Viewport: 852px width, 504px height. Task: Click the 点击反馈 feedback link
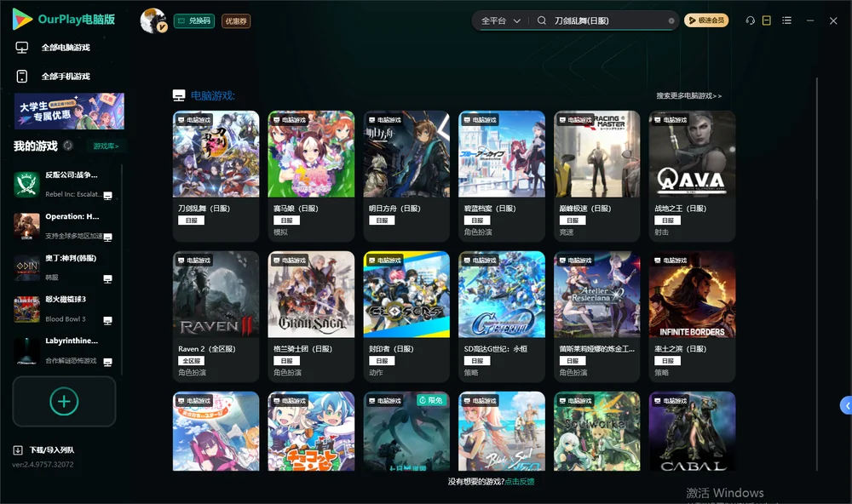tap(520, 481)
